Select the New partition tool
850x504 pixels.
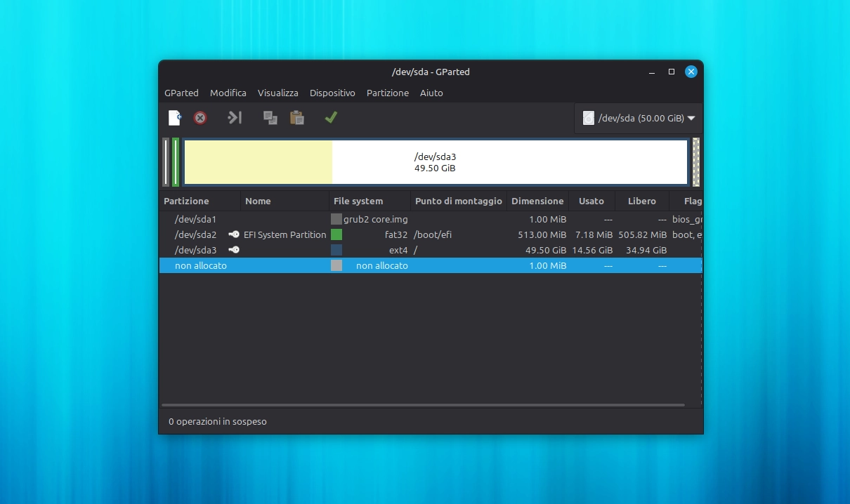coord(174,117)
